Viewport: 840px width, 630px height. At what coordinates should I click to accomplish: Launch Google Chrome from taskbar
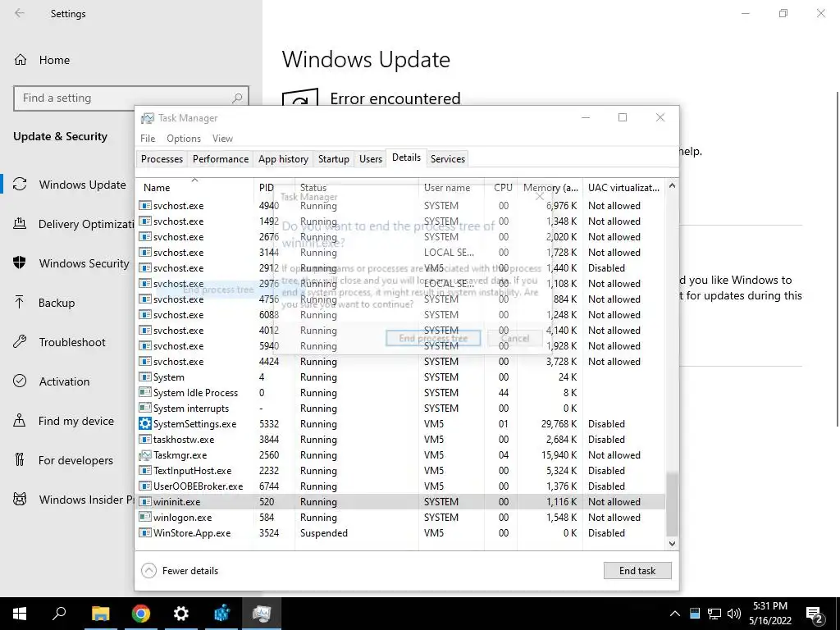pyautogui.click(x=141, y=614)
